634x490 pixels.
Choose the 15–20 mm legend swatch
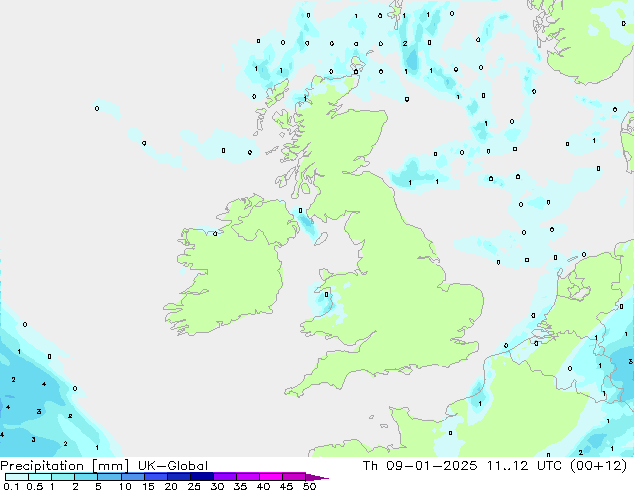coord(155,477)
